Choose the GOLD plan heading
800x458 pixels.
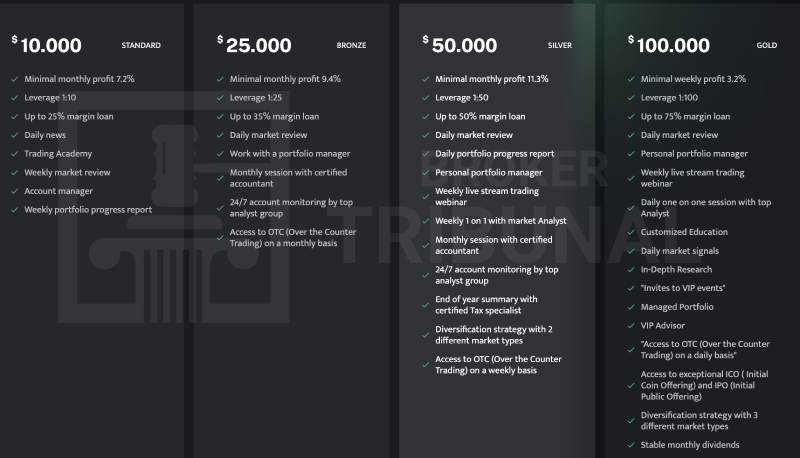pyautogui.click(x=766, y=46)
